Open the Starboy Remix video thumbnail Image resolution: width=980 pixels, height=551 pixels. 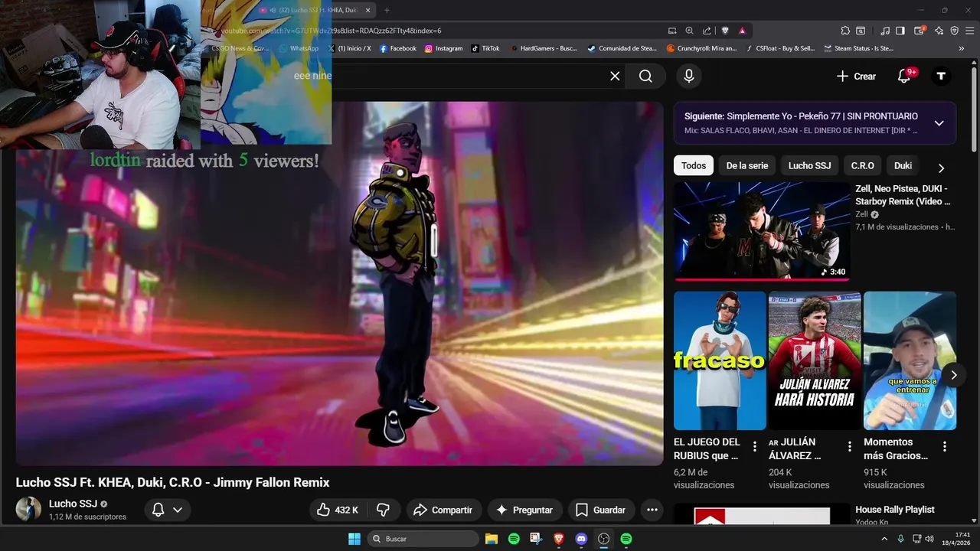click(x=762, y=231)
